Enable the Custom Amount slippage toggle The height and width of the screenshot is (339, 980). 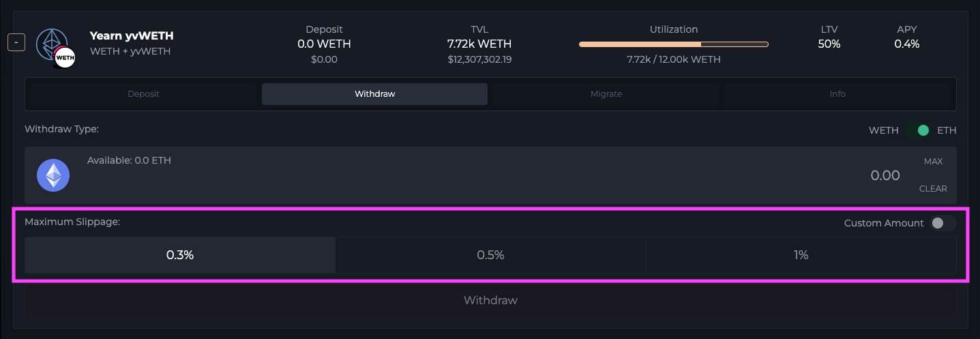[942, 223]
